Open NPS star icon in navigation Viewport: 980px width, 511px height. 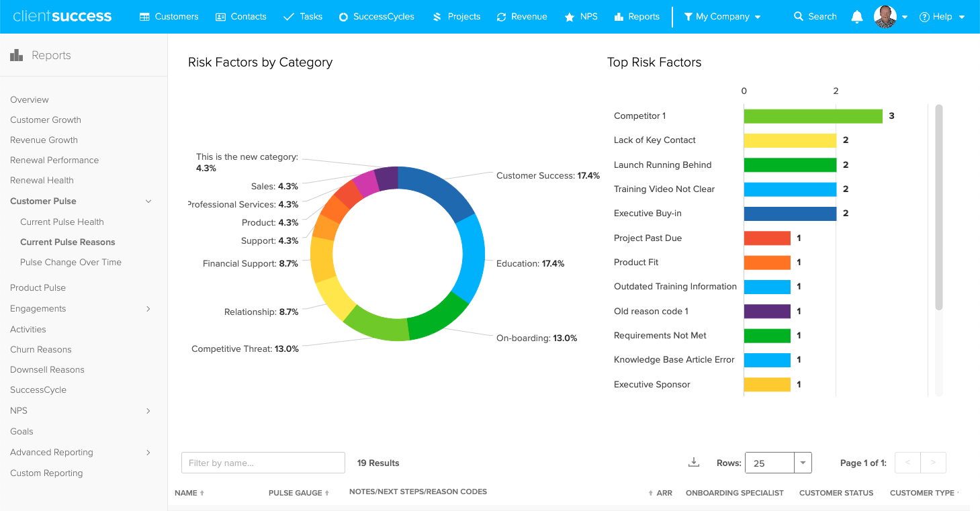(570, 17)
